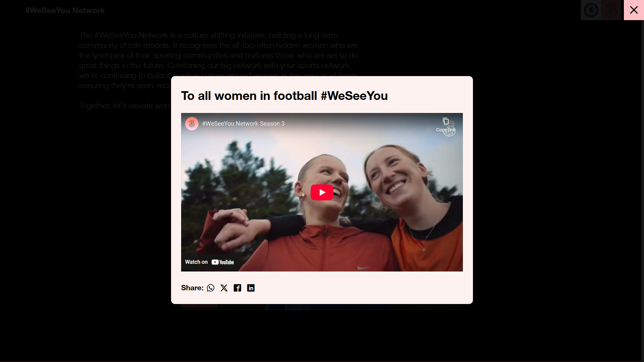Share on X (Twitter) icon
This screenshot has height=362, width=644.
coord(224,288)
